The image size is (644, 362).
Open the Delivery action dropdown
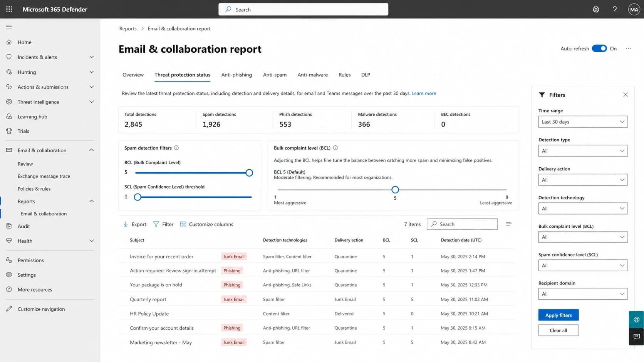click(583, 180)
